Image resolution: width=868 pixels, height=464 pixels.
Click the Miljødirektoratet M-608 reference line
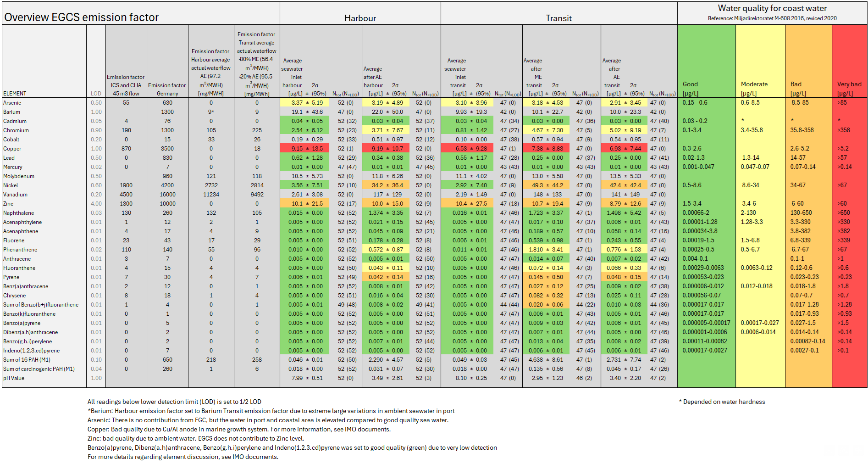[772, 18]
